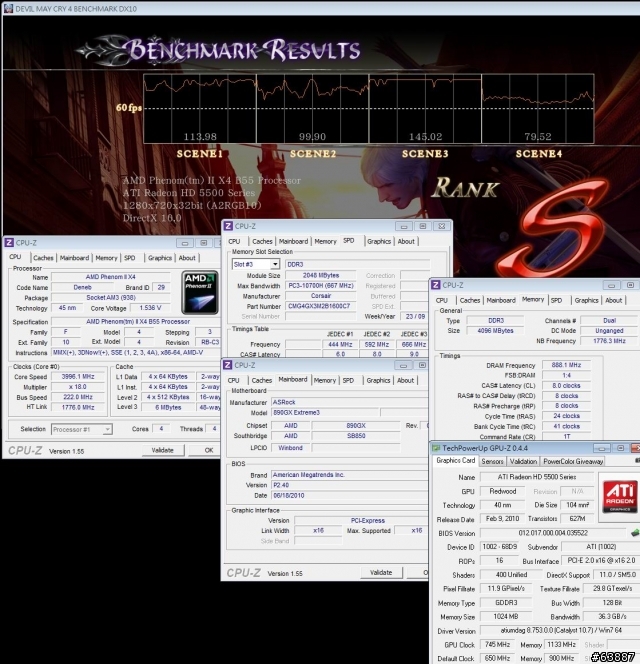Open Mainboard tab in the CPU window

coord(74,258)
